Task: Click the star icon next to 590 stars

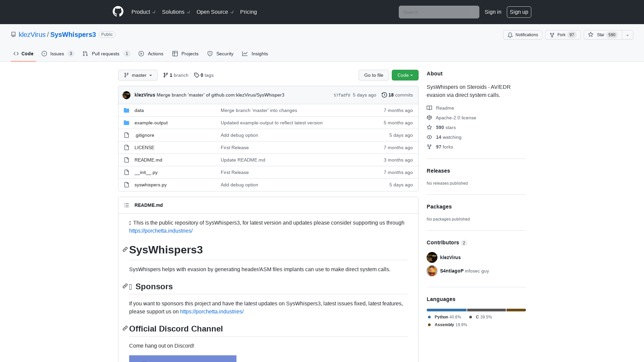Action: 429,127
